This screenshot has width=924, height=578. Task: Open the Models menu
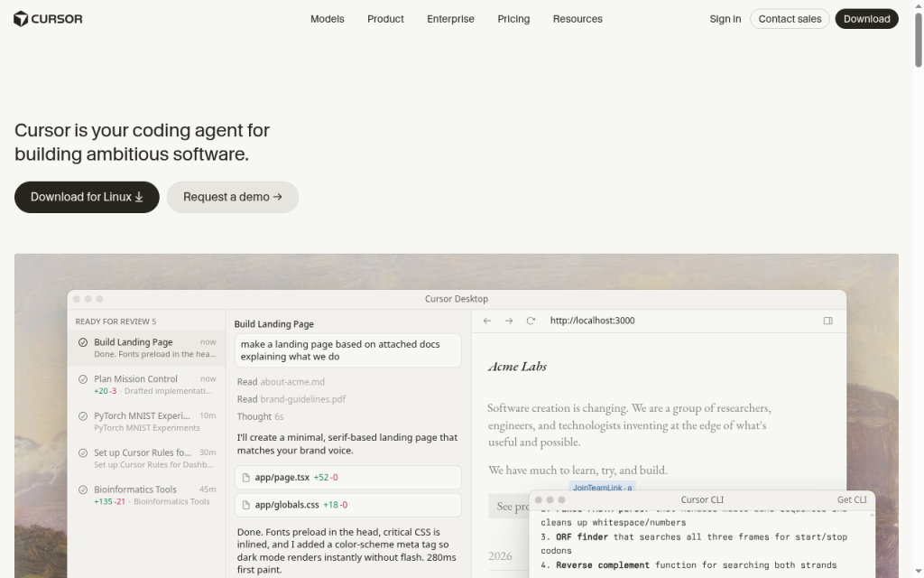pos(327,19)
